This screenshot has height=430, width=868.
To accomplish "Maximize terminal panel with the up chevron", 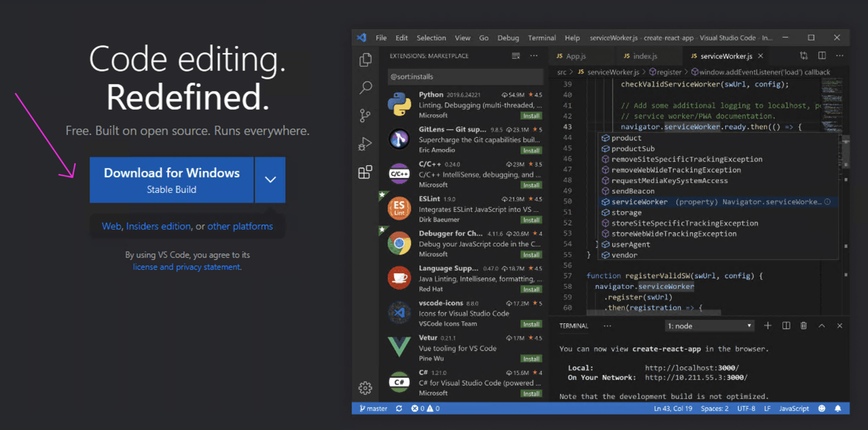I will coord(821,326).
